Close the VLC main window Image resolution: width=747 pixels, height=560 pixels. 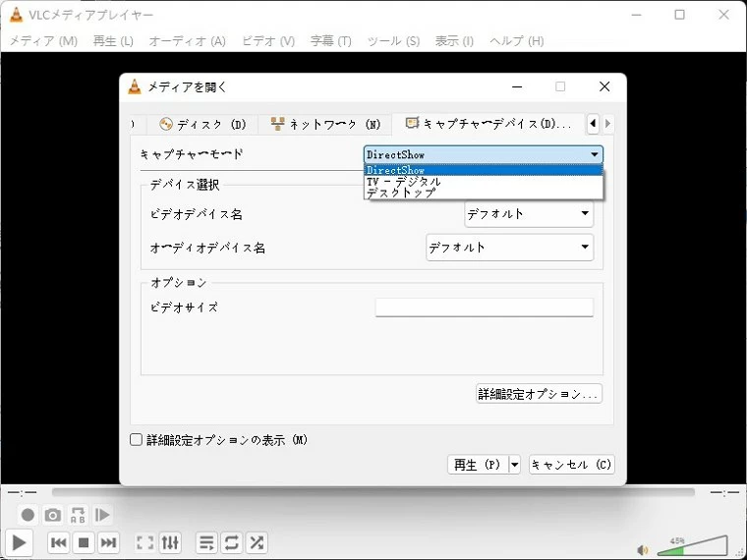723,15
